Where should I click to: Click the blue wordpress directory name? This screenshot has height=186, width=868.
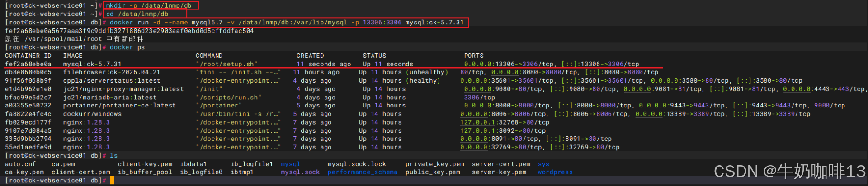[x=555, y=172]
